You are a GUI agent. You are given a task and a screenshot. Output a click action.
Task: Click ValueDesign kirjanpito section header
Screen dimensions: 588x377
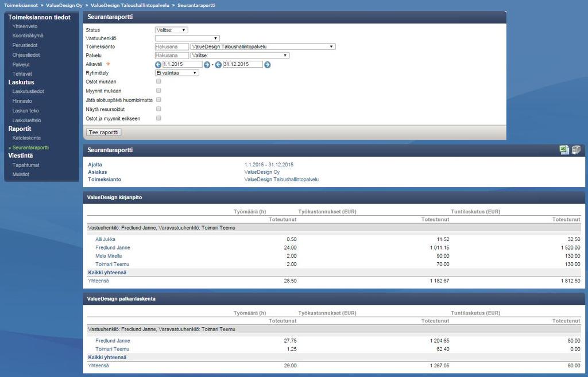pyautogui.click(x=114, y=197)
